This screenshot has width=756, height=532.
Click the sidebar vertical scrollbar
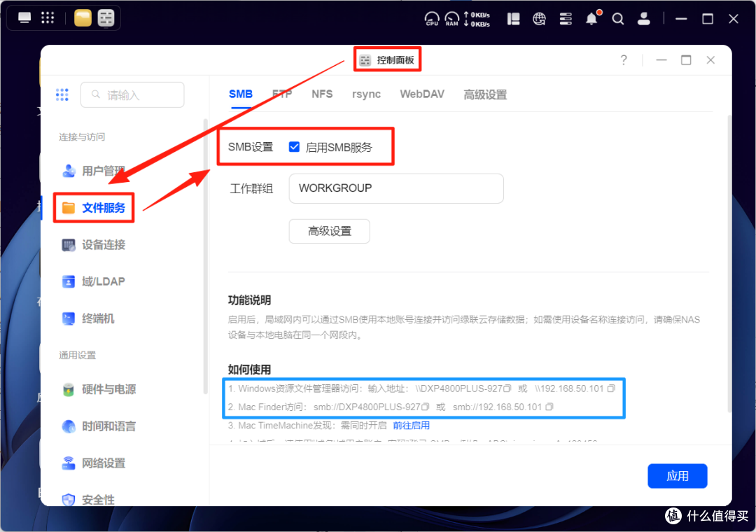[x=206, y=255]
